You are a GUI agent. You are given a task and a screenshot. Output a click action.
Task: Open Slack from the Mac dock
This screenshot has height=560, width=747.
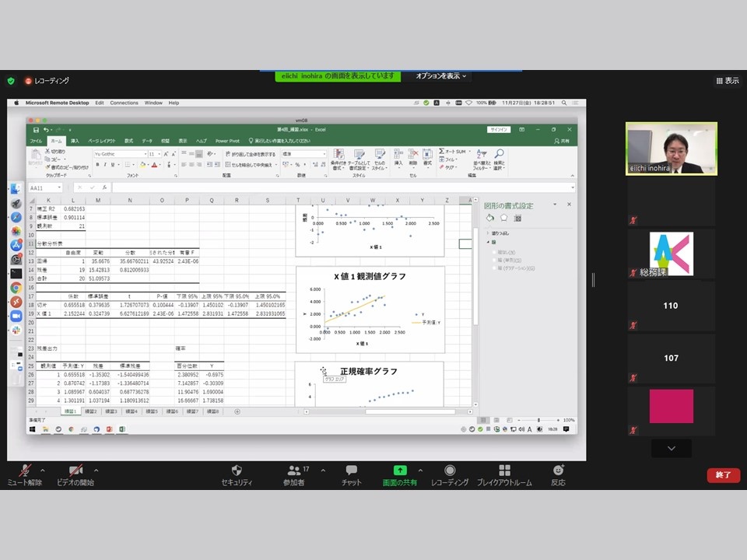(16, 330)
